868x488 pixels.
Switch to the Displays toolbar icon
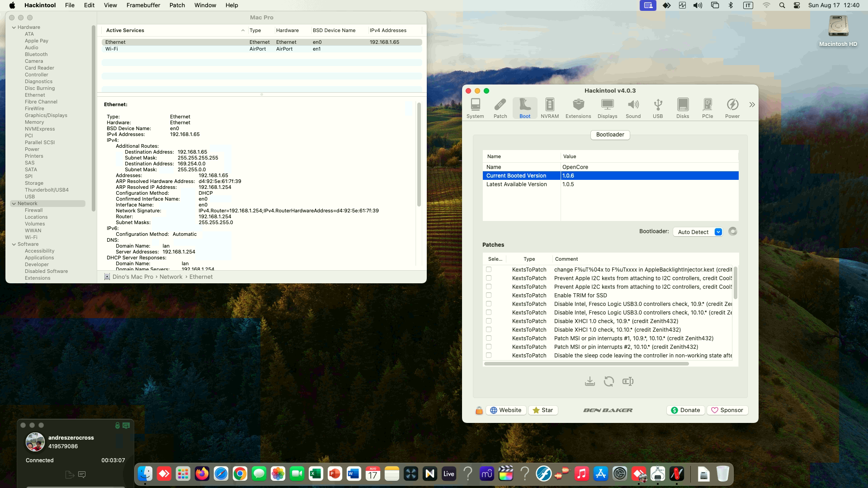(607, 108)
